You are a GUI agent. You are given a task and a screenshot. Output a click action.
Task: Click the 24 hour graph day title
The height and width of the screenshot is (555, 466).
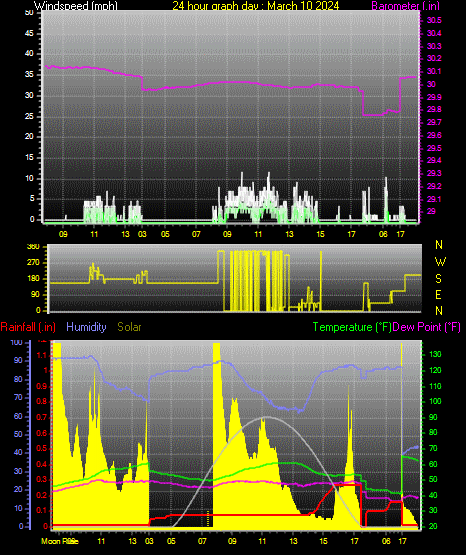click(255, 5)
